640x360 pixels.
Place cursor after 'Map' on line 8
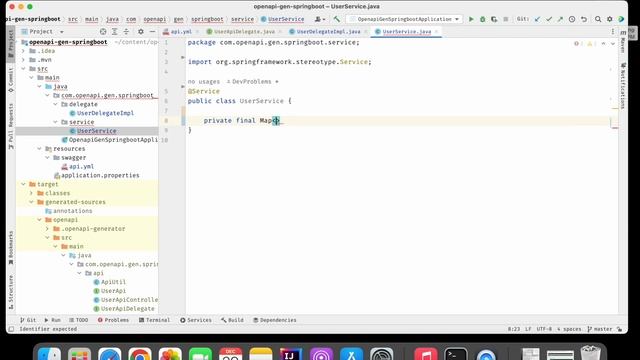pyautogui.click(x=272, y=120)
